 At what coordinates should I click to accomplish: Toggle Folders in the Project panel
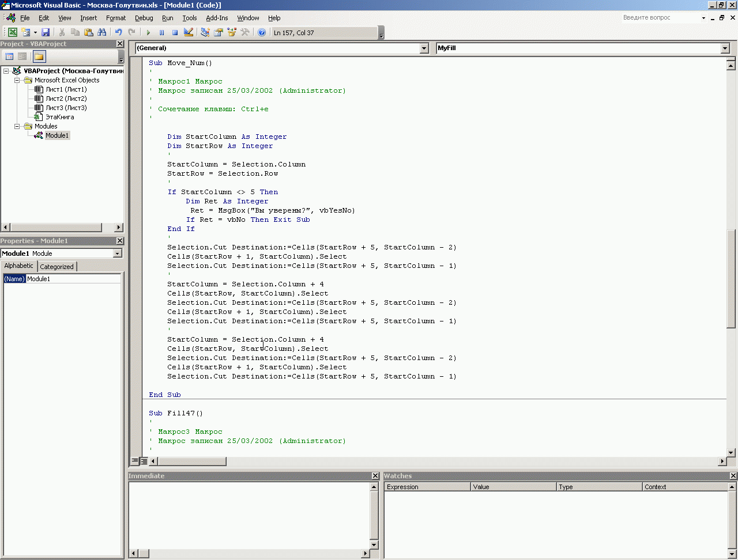click(x=39, y=56)
